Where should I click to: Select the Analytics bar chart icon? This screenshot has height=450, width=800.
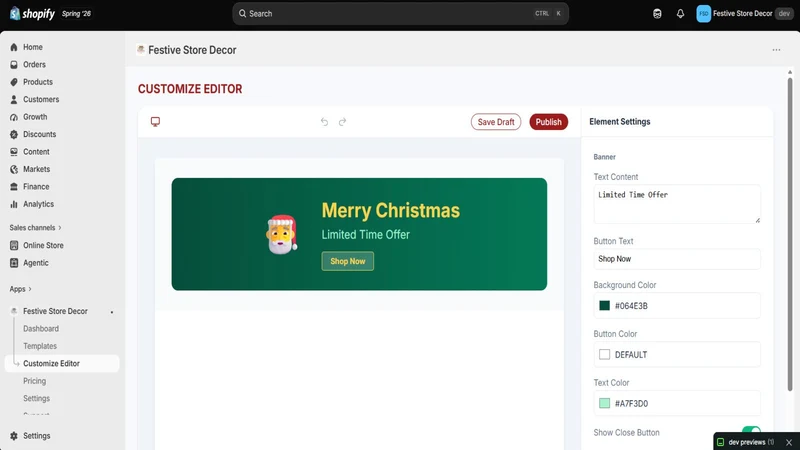coord(14,204)
